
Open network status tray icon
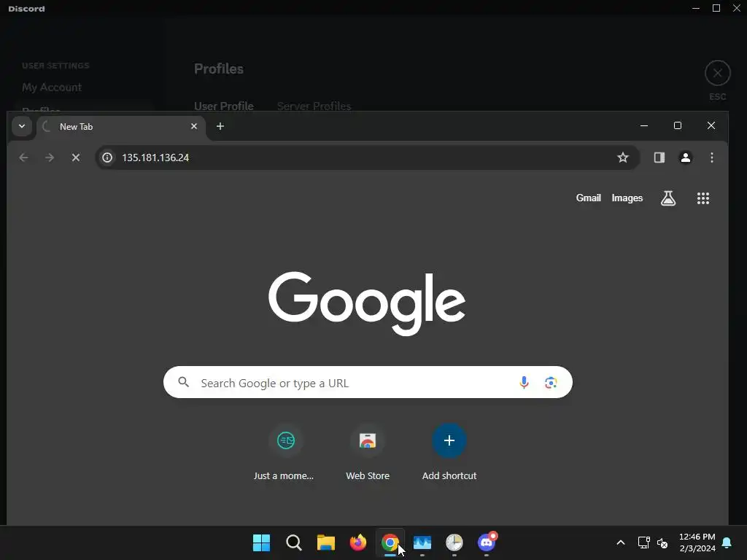pos(643,542)
